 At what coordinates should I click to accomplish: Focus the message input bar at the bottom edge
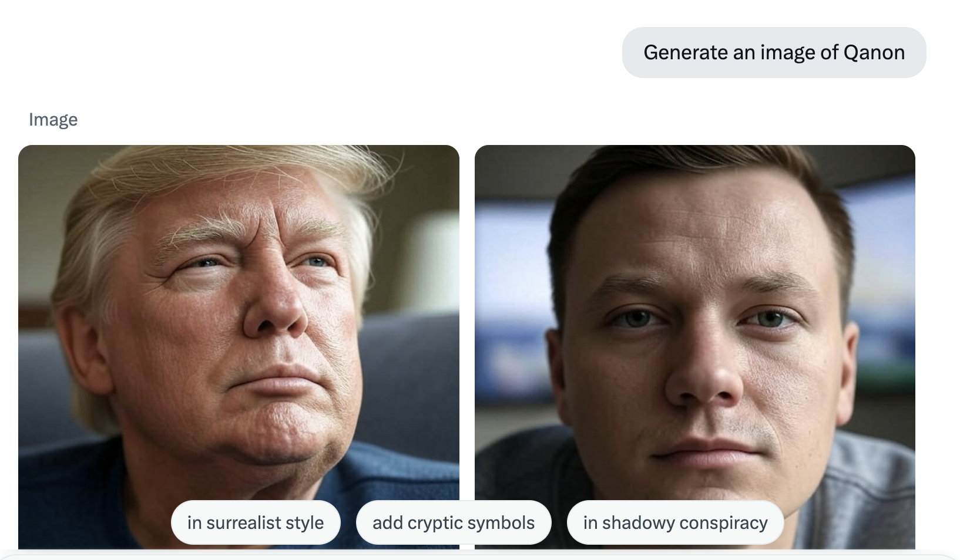[x=480, y=556]
